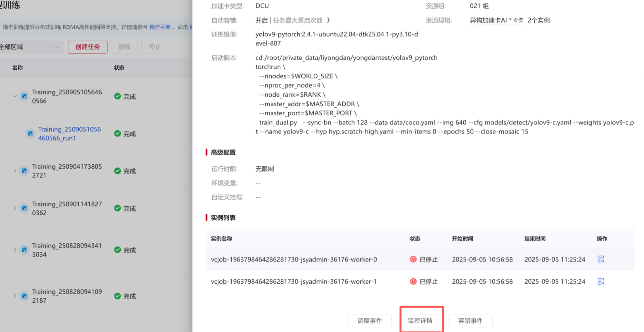
Task: Click log icon for worker-0 instance
Action: click(601, 259)
